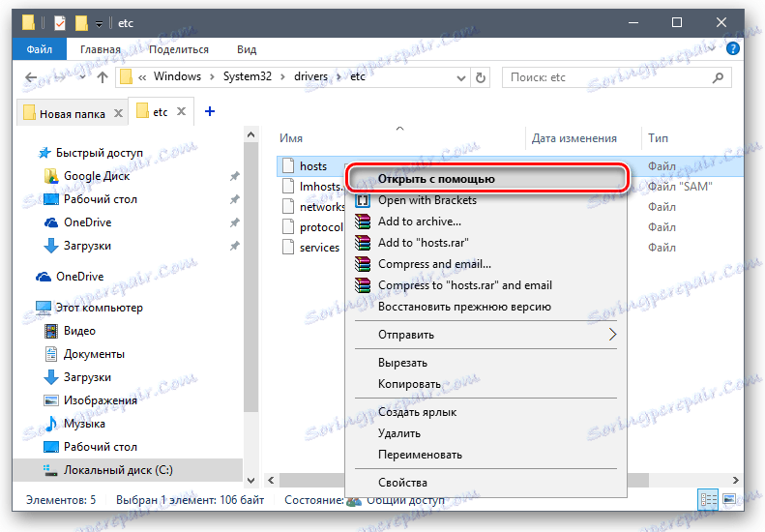The image size is (765, 532).
Task: Open the "Главная" ribbon tab
Action: point(100,49)
